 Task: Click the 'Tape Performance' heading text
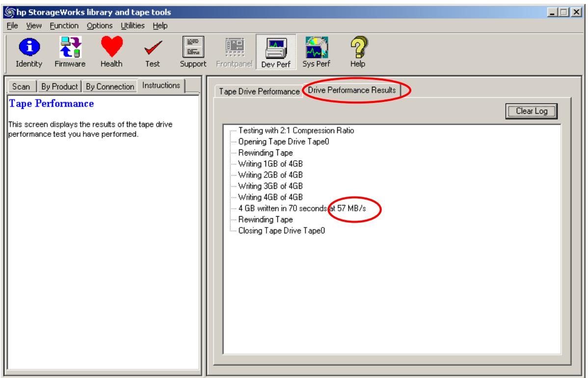click(52, 104)
